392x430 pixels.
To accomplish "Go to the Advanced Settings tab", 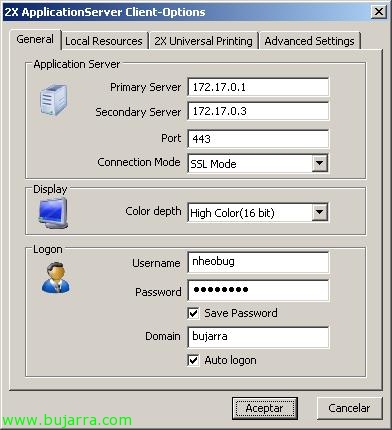I will tap(309, 41).
